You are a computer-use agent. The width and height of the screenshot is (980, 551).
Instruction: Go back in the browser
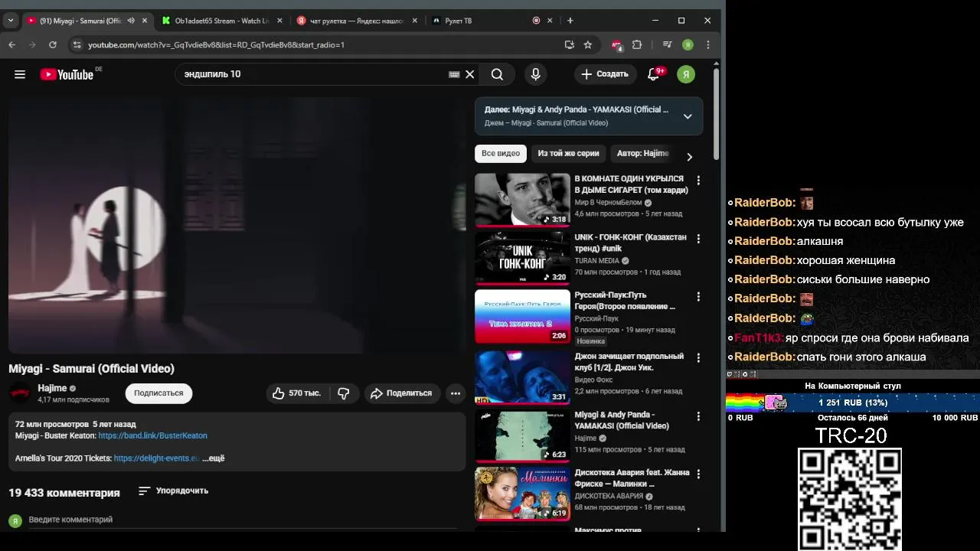pyautogui.click(x=11, y=44)
